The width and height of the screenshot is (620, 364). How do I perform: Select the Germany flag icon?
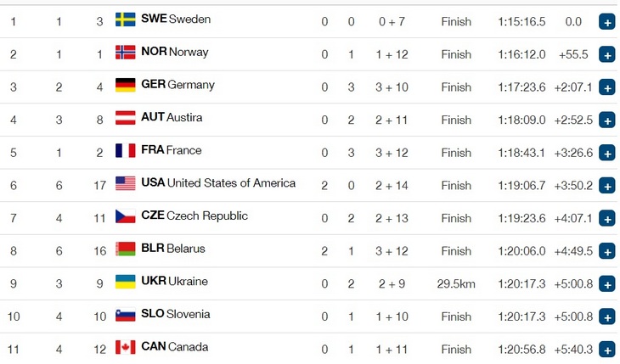pyautogui.click(x=126, y=85)
